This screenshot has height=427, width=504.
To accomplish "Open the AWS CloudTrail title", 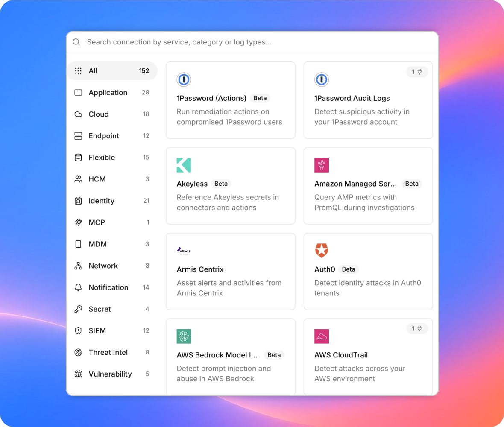I will pyautogui.click(x=341, y=355).
